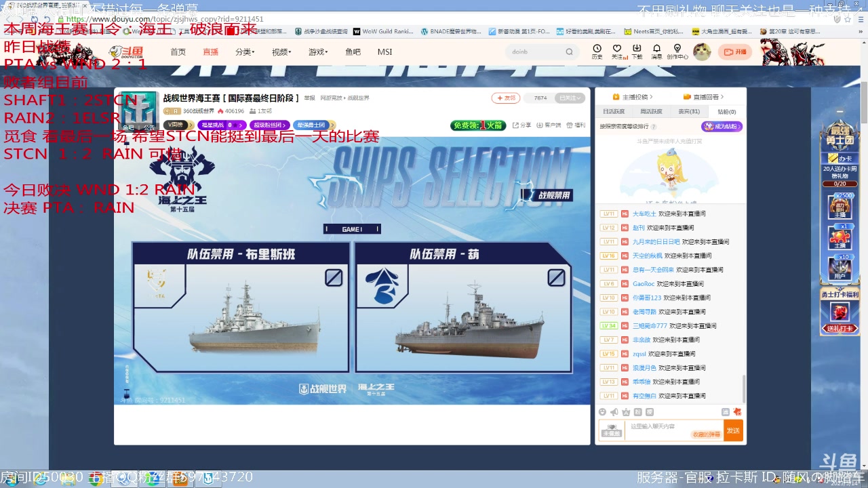The image size is (868, 488).
Task: Click the megaphone broadcast icon in chat toolbar
Action: pyautogui.click(x=614, y=412)
